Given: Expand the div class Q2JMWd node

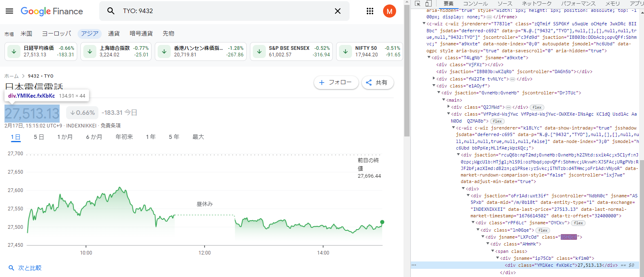Looking at the screenshot, I should click(x=448, y=107).
